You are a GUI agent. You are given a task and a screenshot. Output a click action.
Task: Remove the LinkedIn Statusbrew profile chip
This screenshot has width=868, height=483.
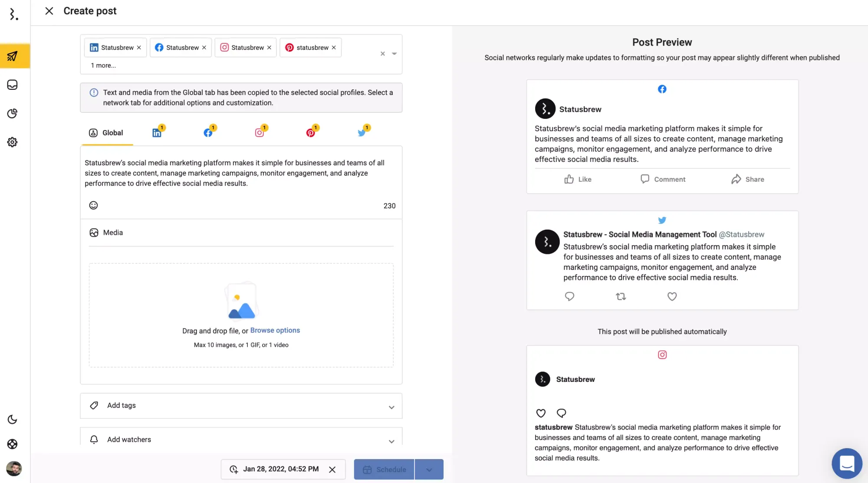tap(139, 48)
